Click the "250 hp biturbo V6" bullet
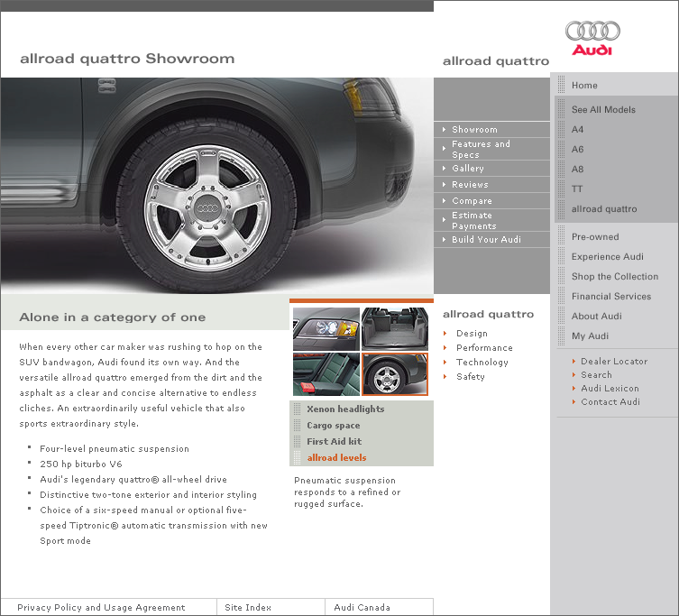Screen dimensions: 679x616 coord(81,464)
